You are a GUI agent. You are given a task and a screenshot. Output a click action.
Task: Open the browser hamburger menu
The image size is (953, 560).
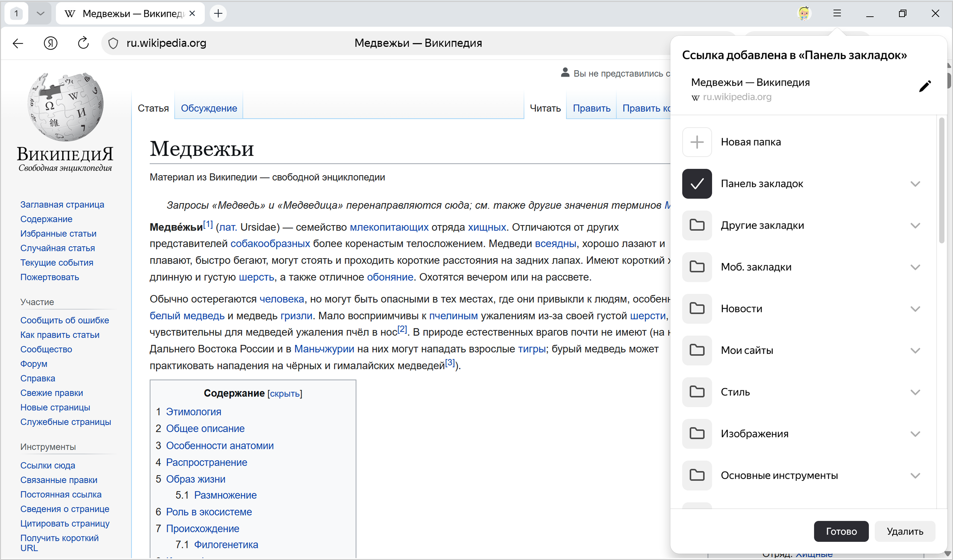coord(837,14)
